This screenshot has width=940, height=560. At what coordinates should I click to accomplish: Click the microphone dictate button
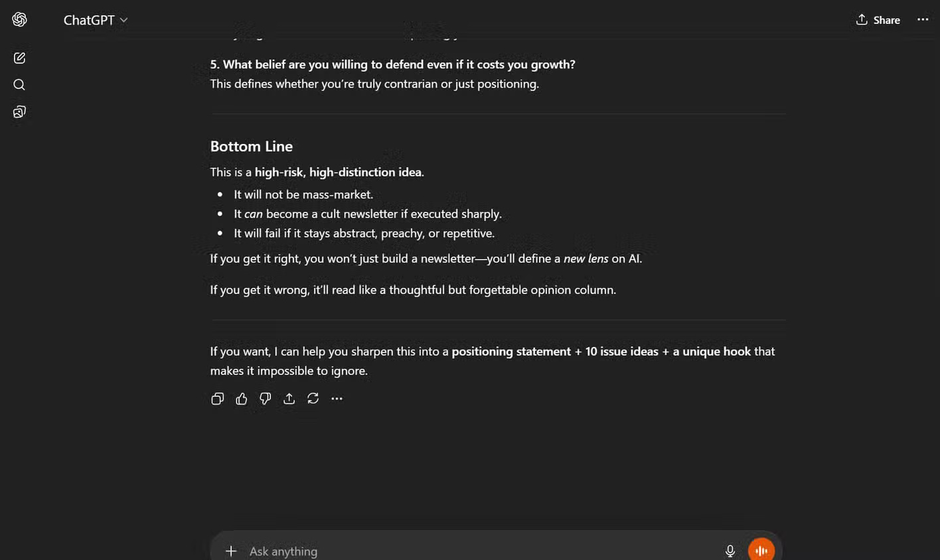(x=730, y=551)
